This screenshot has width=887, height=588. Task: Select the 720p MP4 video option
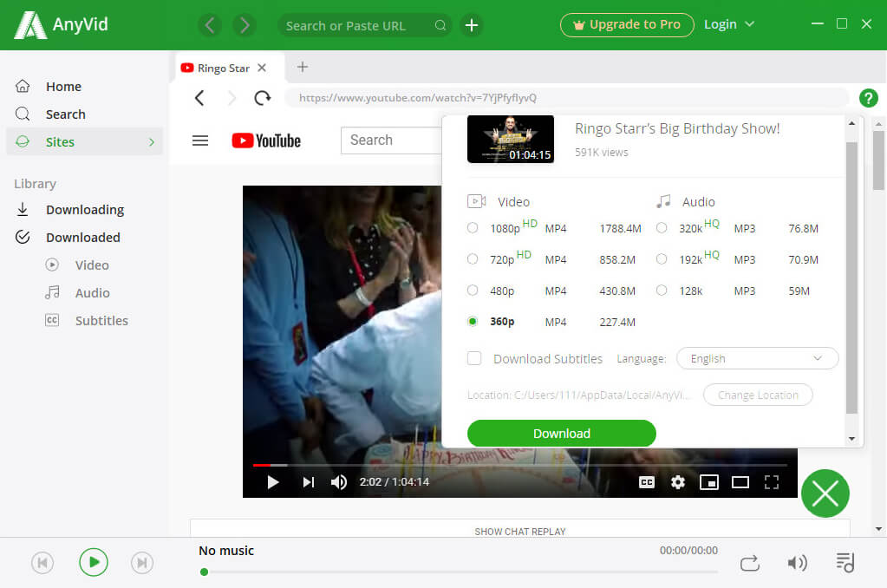pos(473,259)
